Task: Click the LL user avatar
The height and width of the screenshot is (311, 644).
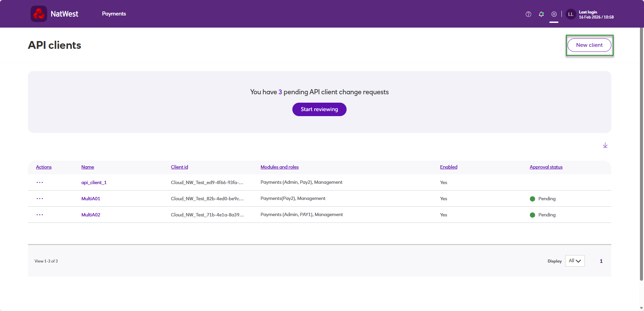Action: (x=571, y=14)
